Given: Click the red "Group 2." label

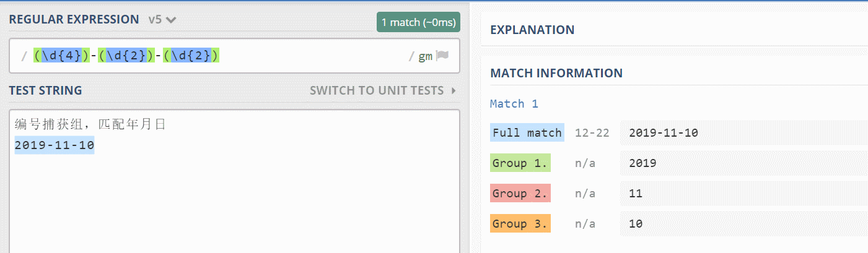Looking at the screenshot, I should click(520, 194).
